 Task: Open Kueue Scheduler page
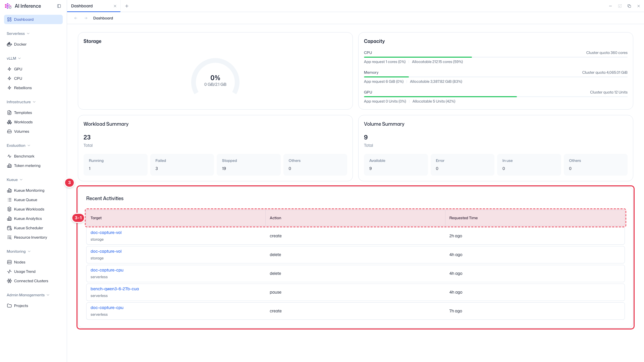(x=33, y=228)
